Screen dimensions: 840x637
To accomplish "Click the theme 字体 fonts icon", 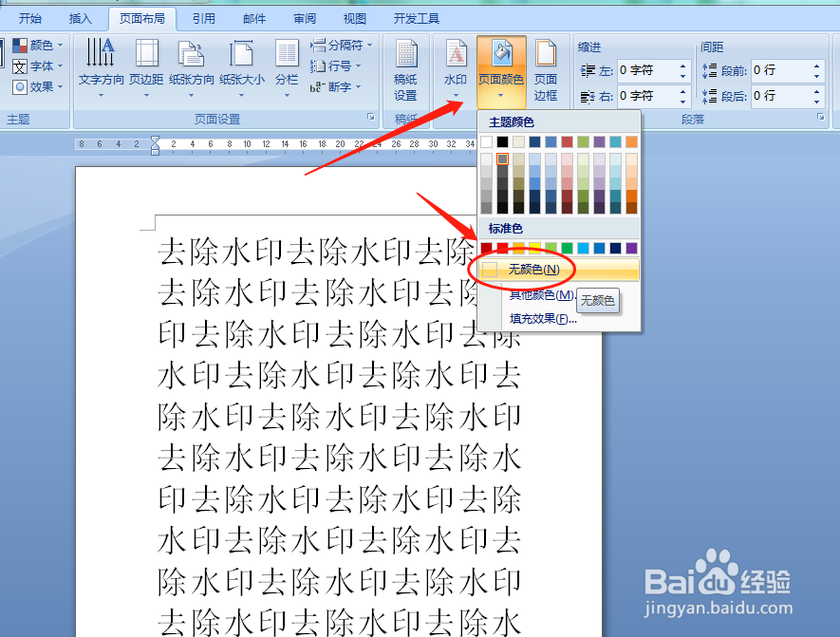I will (20, 66).
